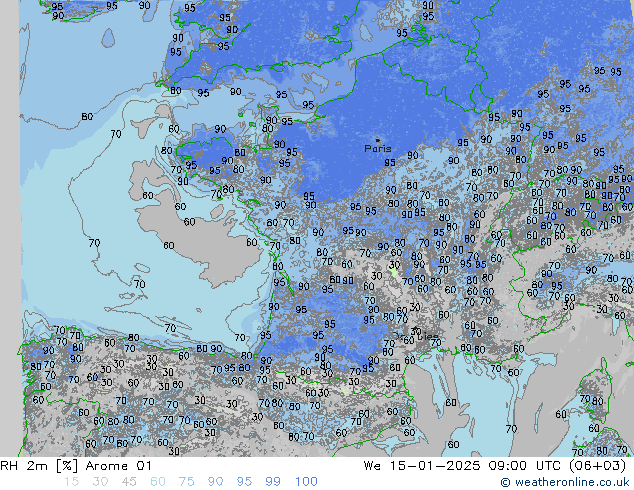Select legend value 15

pyautogui.click(x=71, y=482)
